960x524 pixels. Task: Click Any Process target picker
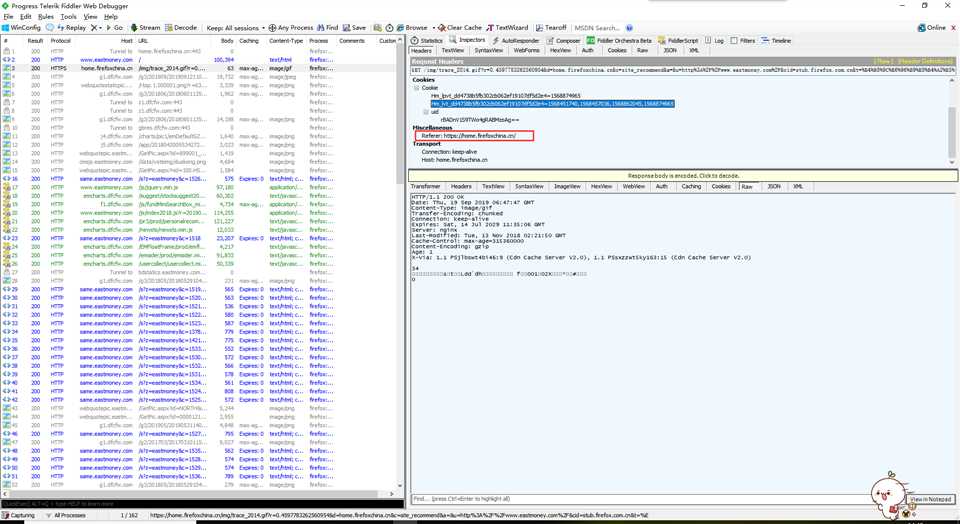pos(291,28)
